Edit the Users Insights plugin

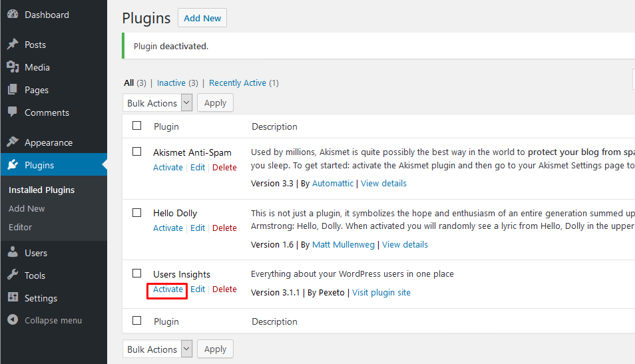coord(198,289)
